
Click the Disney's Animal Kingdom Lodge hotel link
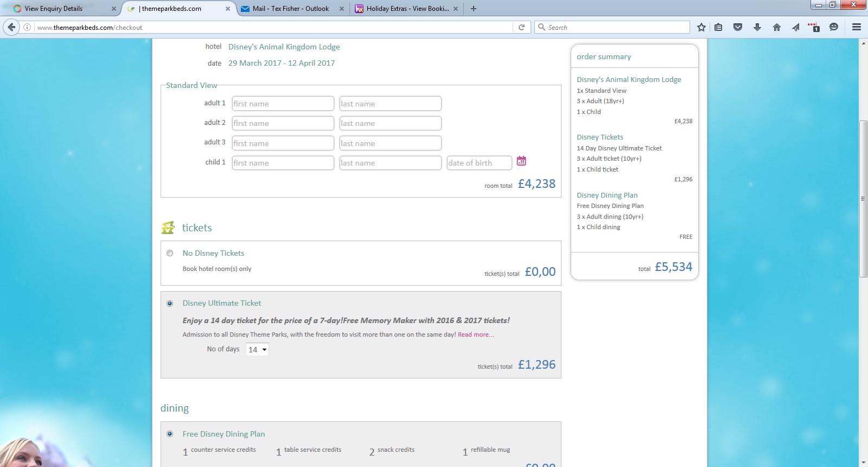[x=284, y=47]
